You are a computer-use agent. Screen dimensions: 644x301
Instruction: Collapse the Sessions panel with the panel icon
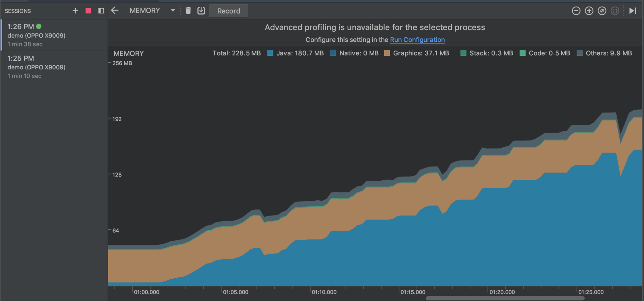(101, 10)
